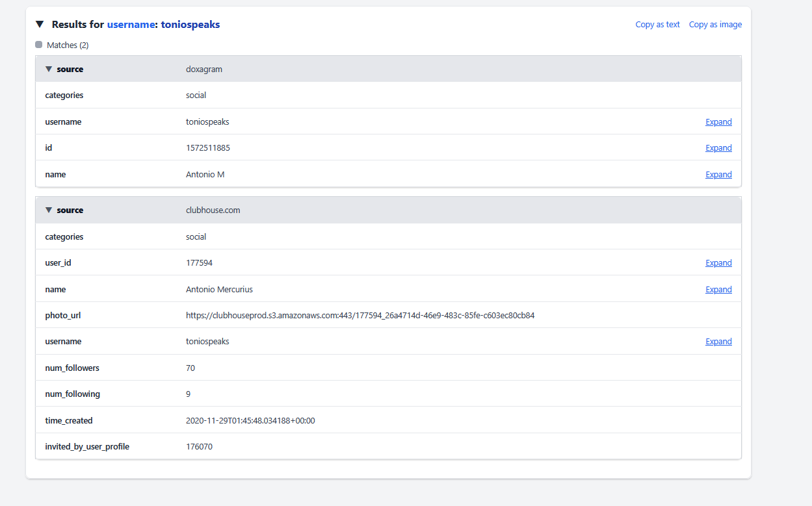The width and height of the screenshot is (812, 506).
Task: Click the clubhouse photo_url value
Action: [360, 316]
